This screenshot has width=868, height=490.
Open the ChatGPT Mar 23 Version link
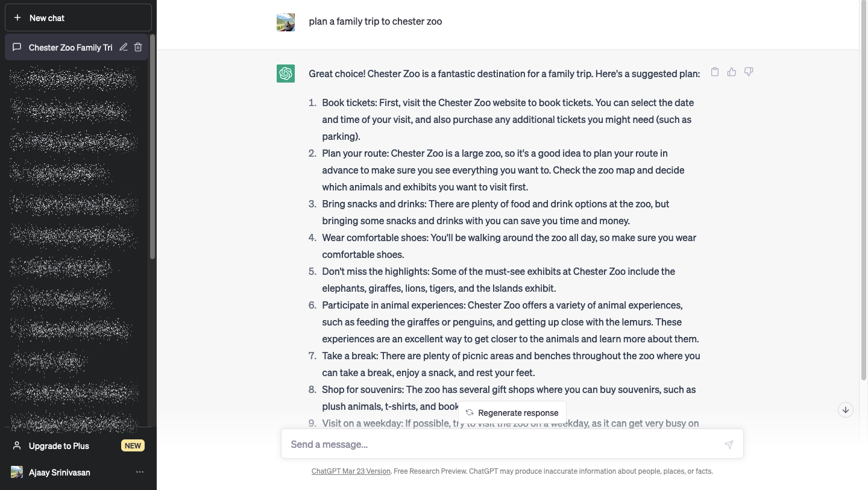point(351,471)
